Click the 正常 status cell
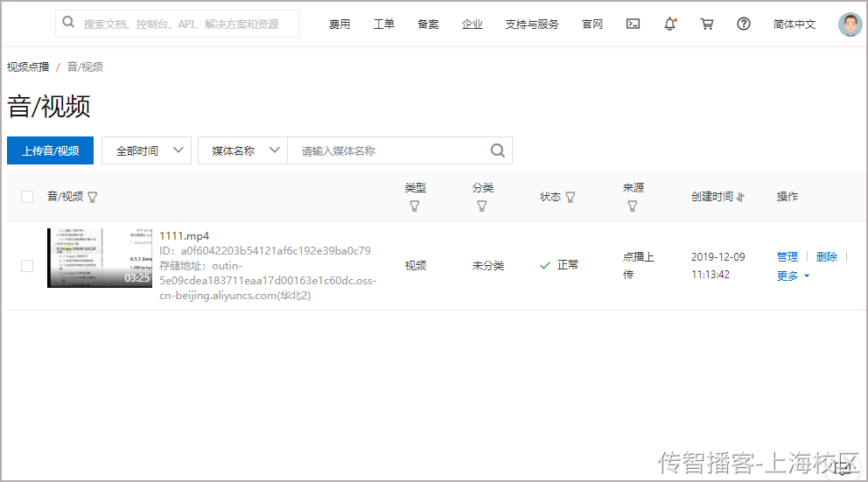Viewport: 868px width, 482px height. (x=559, y=265)
